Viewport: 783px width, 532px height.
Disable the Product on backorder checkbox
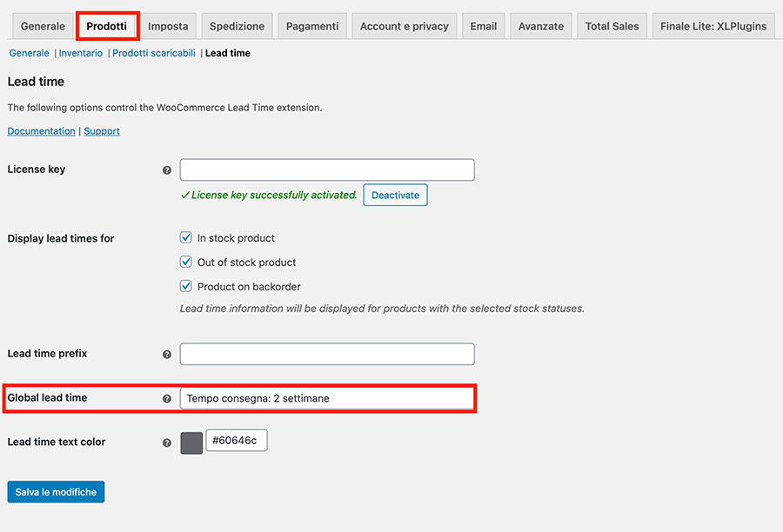point(185,287)
